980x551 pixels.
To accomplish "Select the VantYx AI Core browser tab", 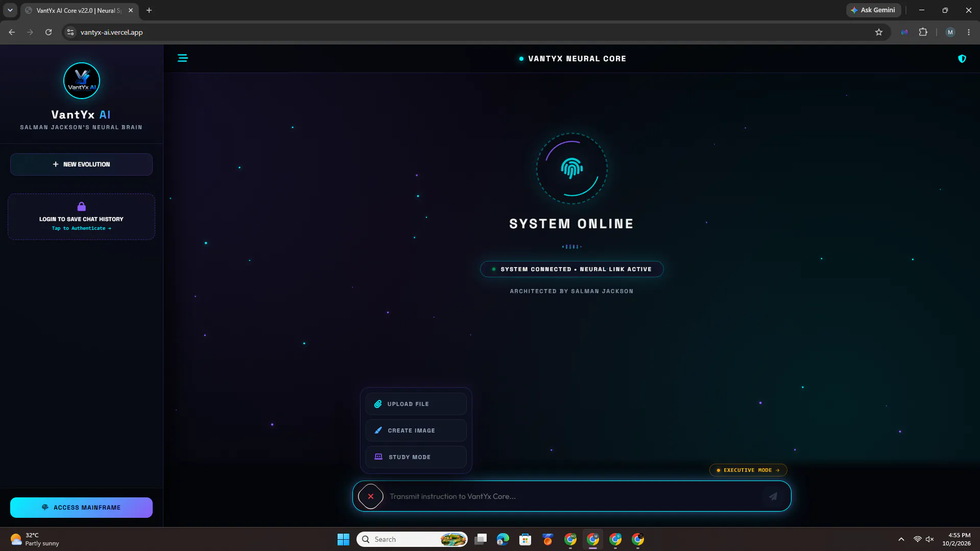I will [x=80, y=10].
